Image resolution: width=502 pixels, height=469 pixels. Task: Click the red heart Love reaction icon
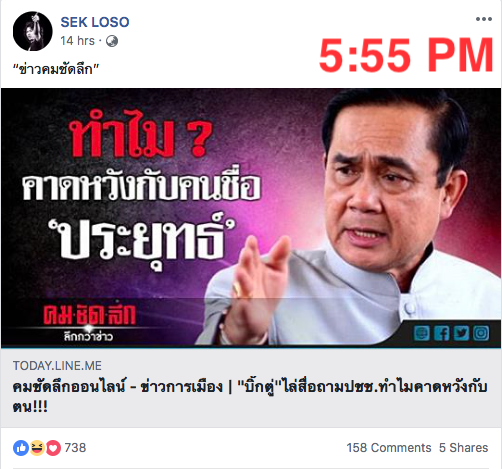coord(53,448)
